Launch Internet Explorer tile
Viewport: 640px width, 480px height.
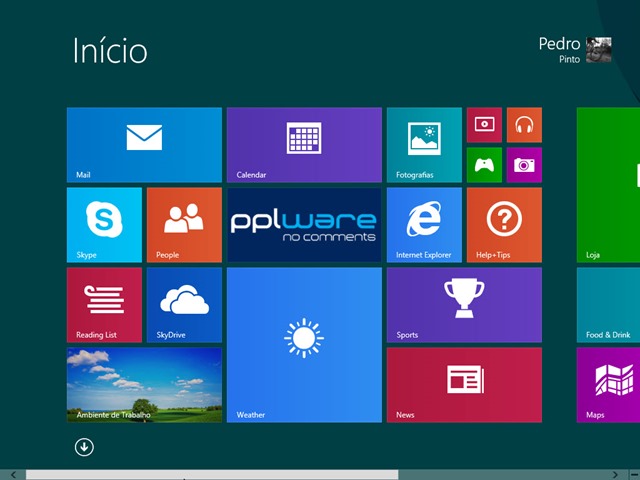click(424, 225)
